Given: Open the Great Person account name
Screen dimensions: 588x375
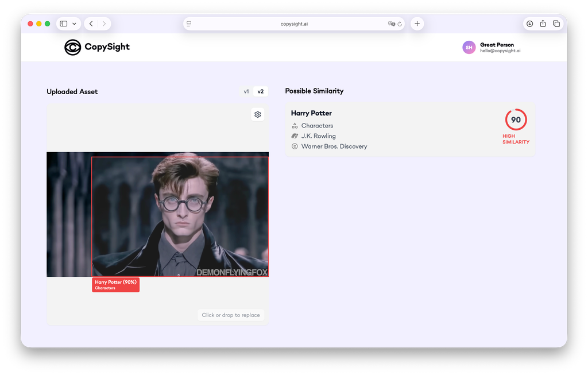Looking at the screenshot, I should (x=497, y=45).
